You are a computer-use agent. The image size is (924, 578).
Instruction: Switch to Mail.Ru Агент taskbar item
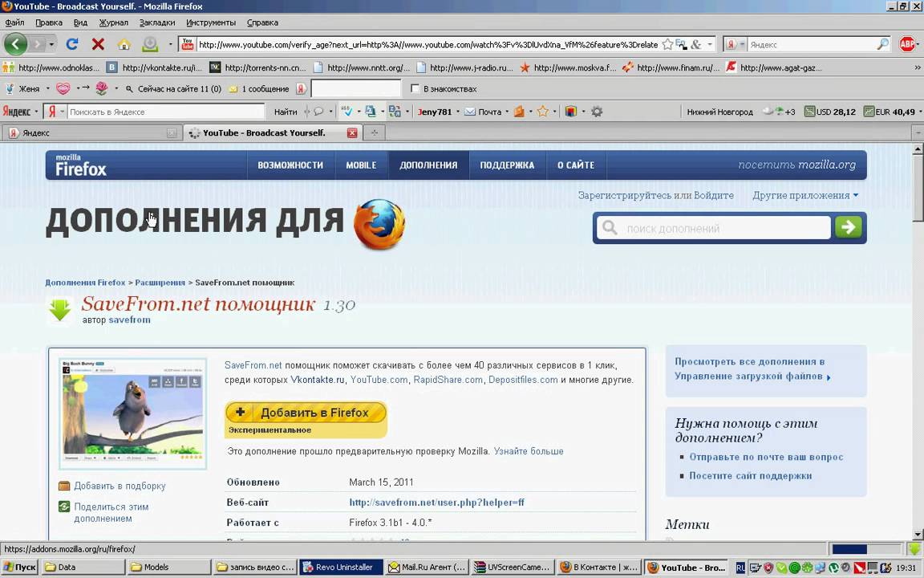[428, 568]
